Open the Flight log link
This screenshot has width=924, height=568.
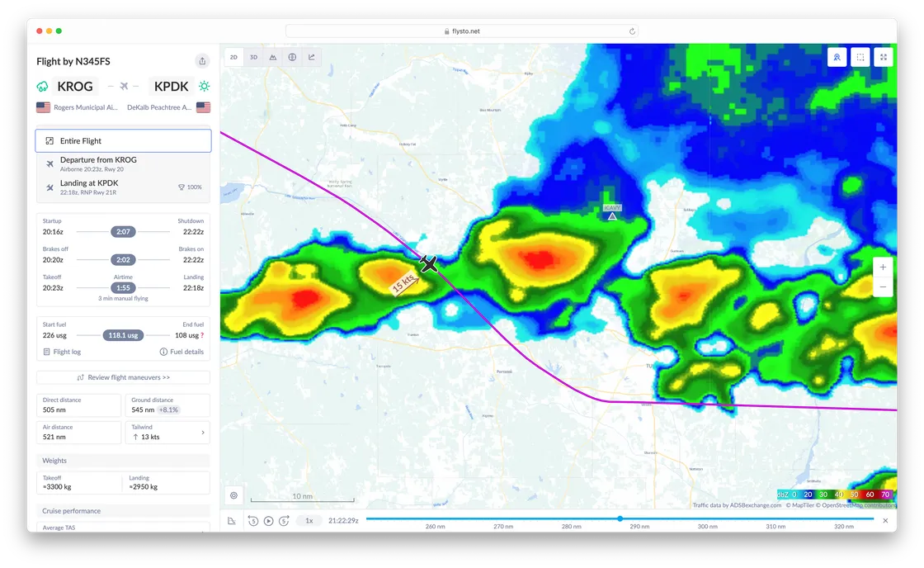(62, 352)
